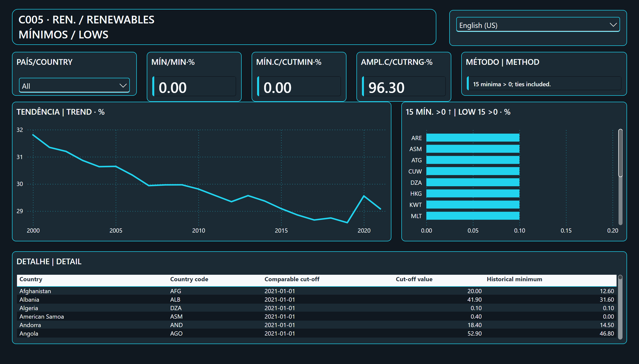639x364 pixels.
Task: Click the chevron arrow in country selector
Action: pyautogui.click(x=123, y=86)
